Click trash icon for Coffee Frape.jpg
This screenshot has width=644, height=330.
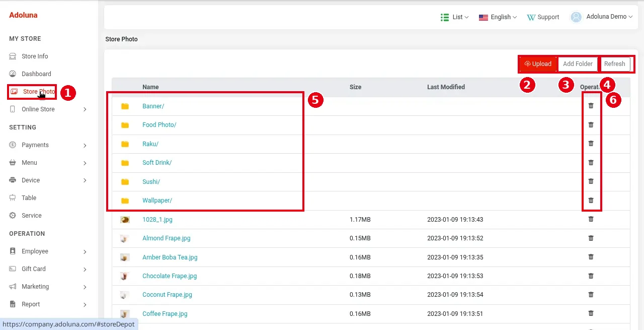coord(591,313)
